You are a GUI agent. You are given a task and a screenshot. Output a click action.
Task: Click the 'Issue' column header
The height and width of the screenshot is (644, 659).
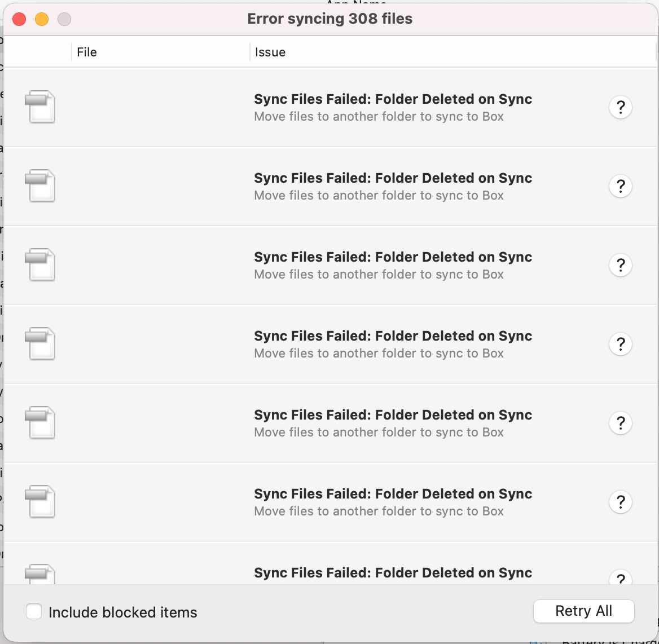pyautogui.click(x=271, y=52)
